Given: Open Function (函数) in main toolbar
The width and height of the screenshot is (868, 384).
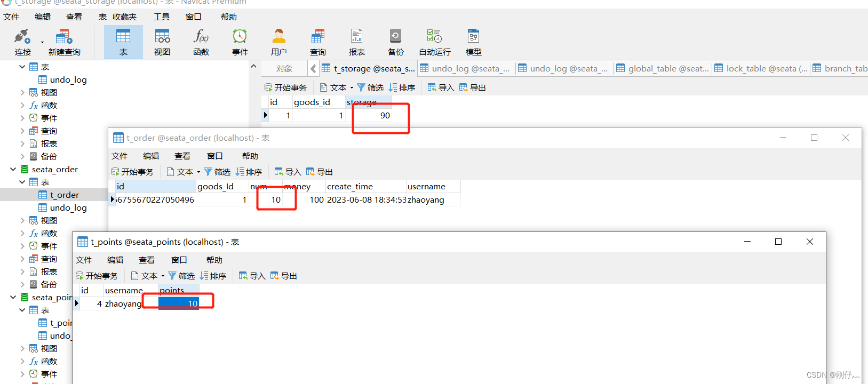Looking at the screenshot, I should point(201,42).
